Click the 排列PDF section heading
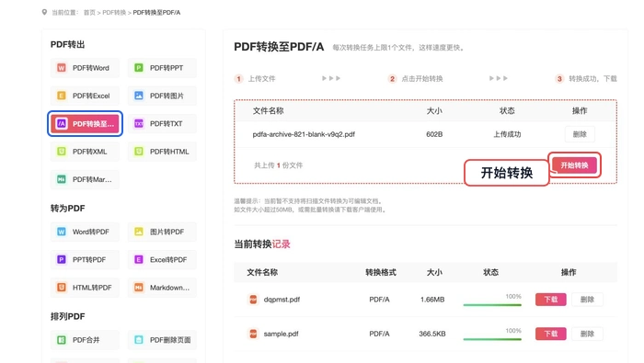The width and height of the screenshot is (644, 363). tap(67, 317)
